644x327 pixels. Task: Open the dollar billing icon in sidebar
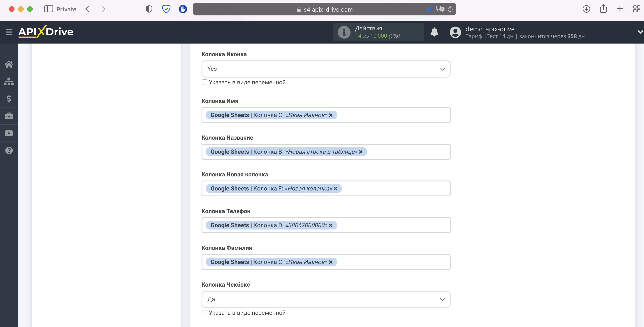tap(9, 99)
